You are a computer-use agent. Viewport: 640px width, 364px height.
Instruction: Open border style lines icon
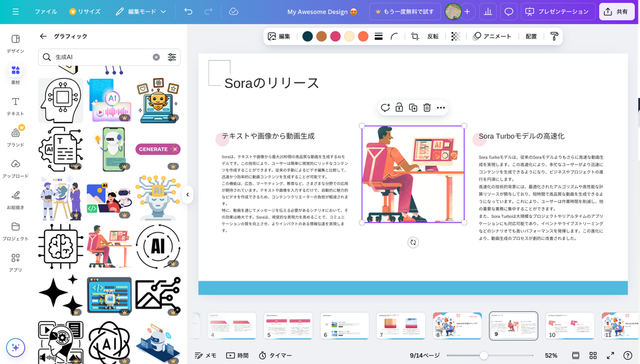[x=379, y=36]
